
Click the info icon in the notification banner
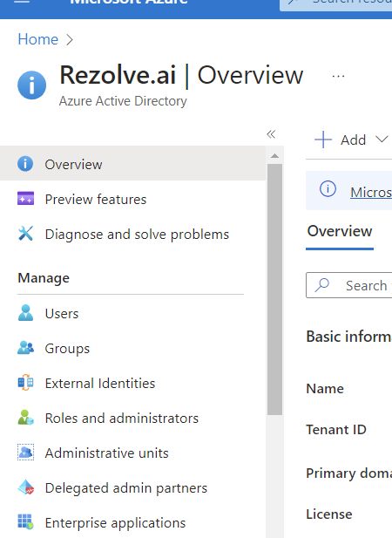pos(328,189)
